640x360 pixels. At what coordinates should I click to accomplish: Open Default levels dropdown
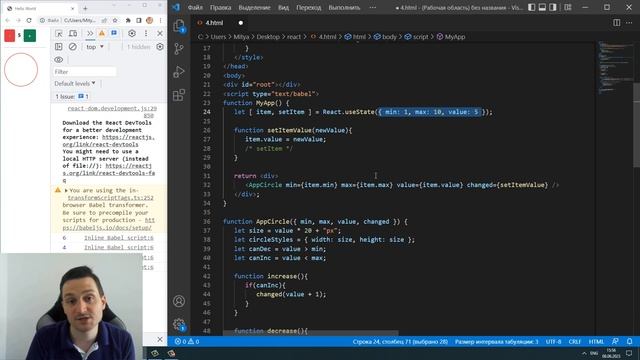tap(75, 83)
